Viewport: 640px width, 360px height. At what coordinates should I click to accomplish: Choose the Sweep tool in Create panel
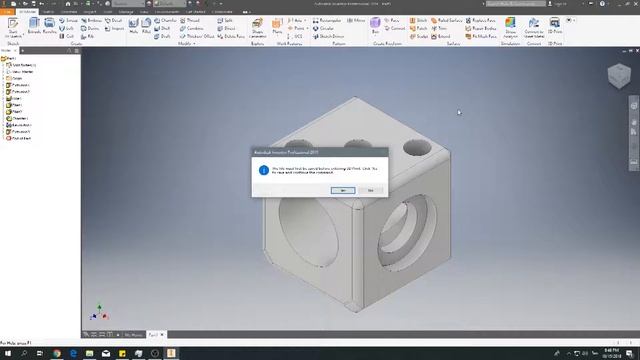pyautogui.click(x=68, y=20)
